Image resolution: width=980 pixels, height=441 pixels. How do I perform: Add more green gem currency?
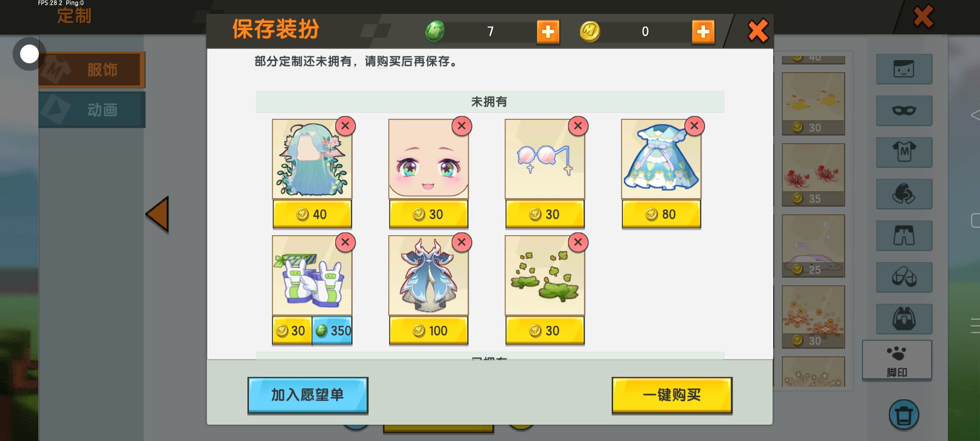(548, 31)
